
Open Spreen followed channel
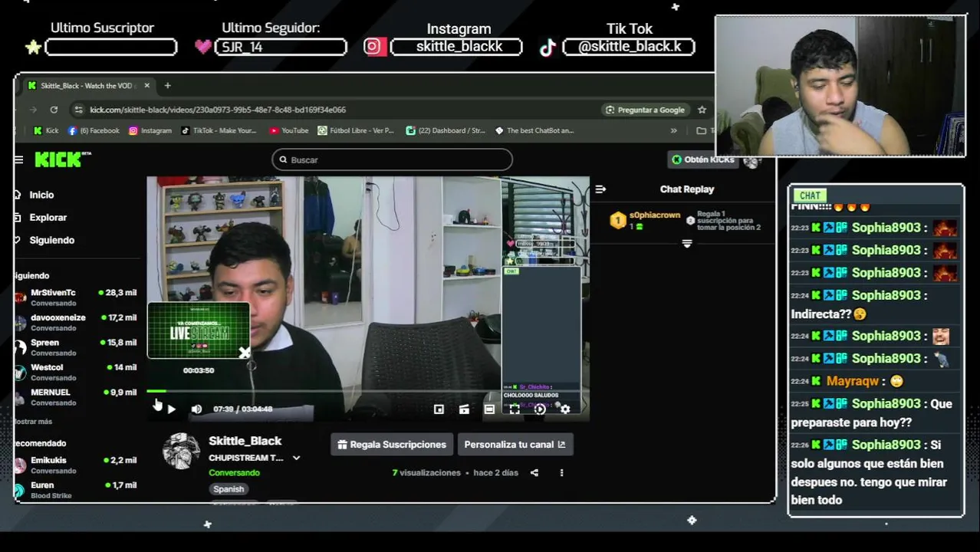[x=75, y=347]
